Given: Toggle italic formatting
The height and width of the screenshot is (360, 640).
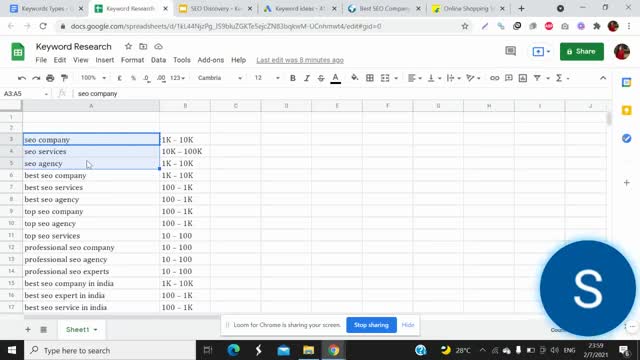Looking at the screenshot, I should point(307,78).
